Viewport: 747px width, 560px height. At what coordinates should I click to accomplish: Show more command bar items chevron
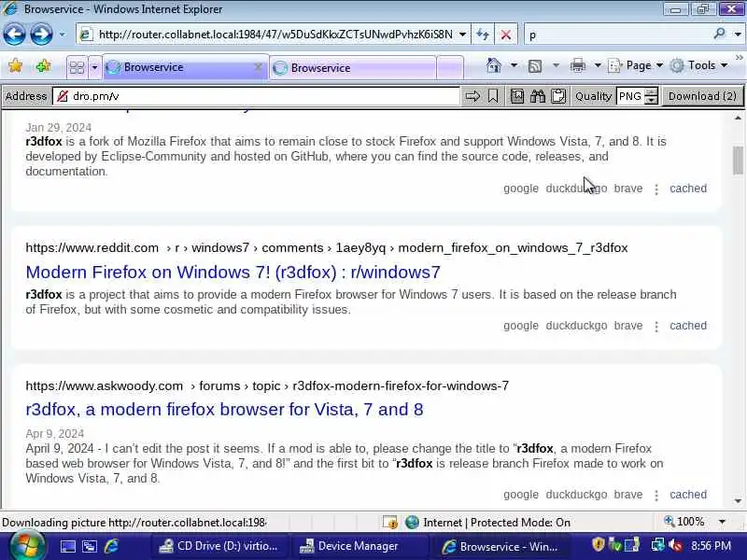(740, 58)
